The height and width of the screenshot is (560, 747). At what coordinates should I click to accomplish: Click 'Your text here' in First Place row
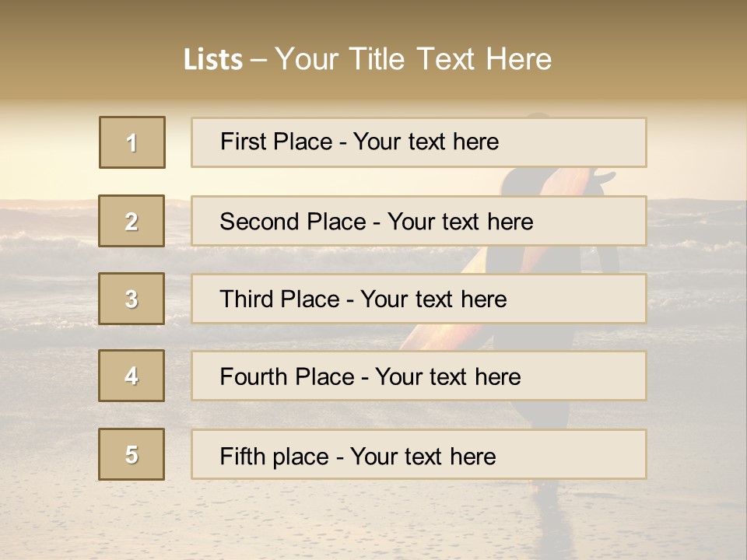(x=426, y=142)
